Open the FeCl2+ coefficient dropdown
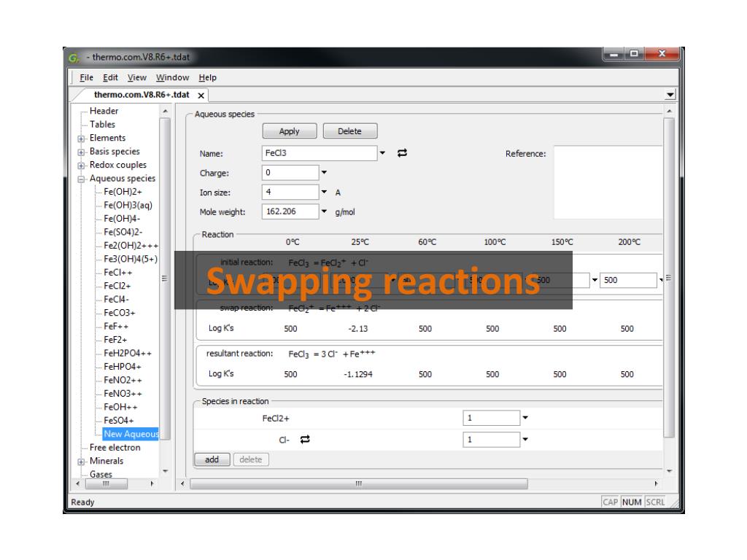Viewport: 747px width, 560px height. [525, 418]
